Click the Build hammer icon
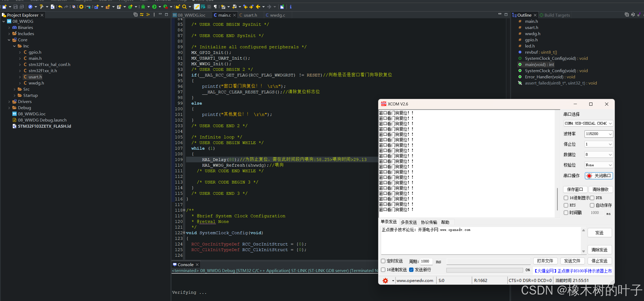644x301 pixels. click(x=41, y=7)
